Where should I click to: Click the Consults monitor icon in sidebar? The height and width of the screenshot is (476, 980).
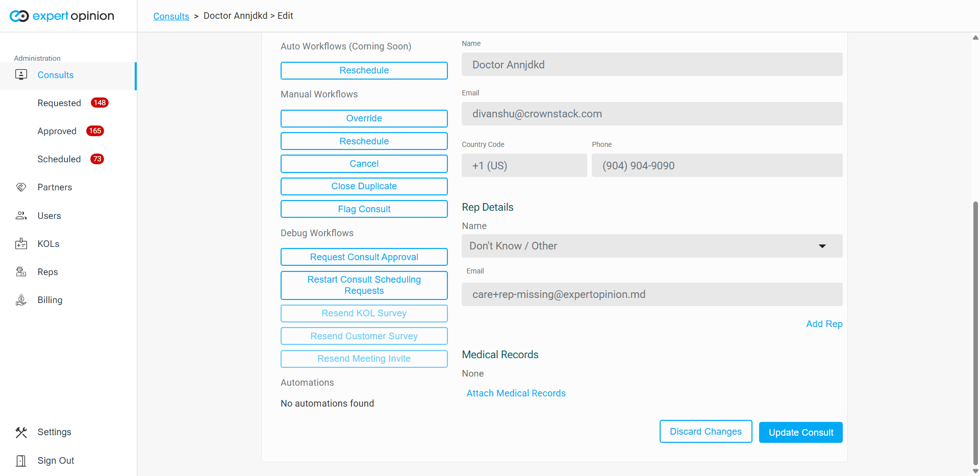21,75
